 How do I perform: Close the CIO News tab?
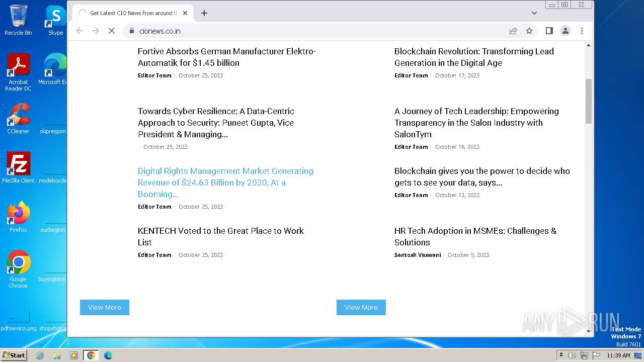(185, 13)
